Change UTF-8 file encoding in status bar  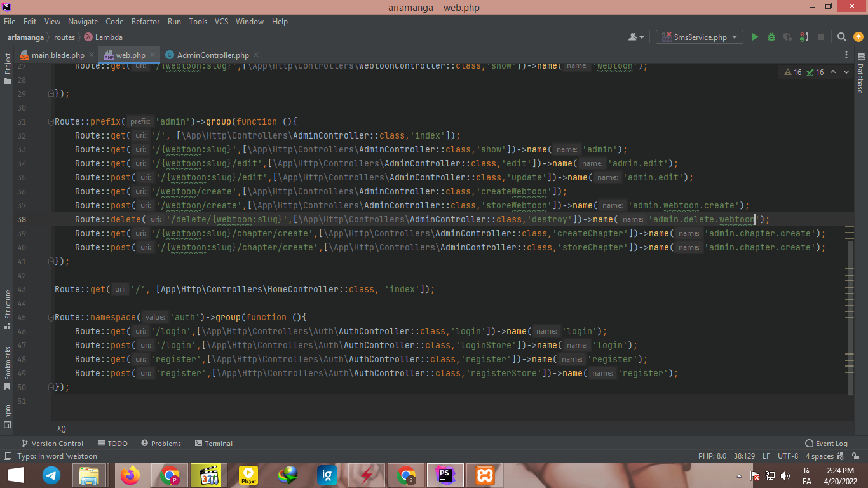click(x=788, y=456)
